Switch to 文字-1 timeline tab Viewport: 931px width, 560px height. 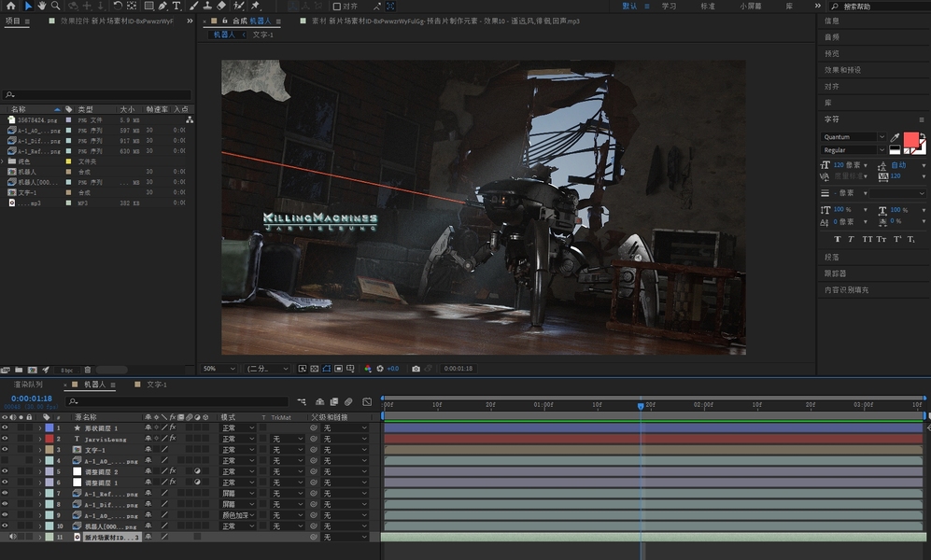156,385
